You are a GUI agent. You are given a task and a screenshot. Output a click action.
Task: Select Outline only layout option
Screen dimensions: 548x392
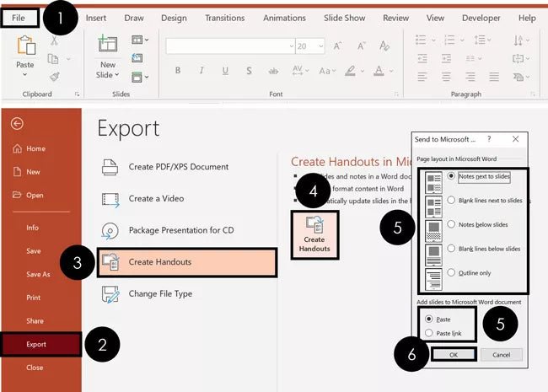point(470,272)
